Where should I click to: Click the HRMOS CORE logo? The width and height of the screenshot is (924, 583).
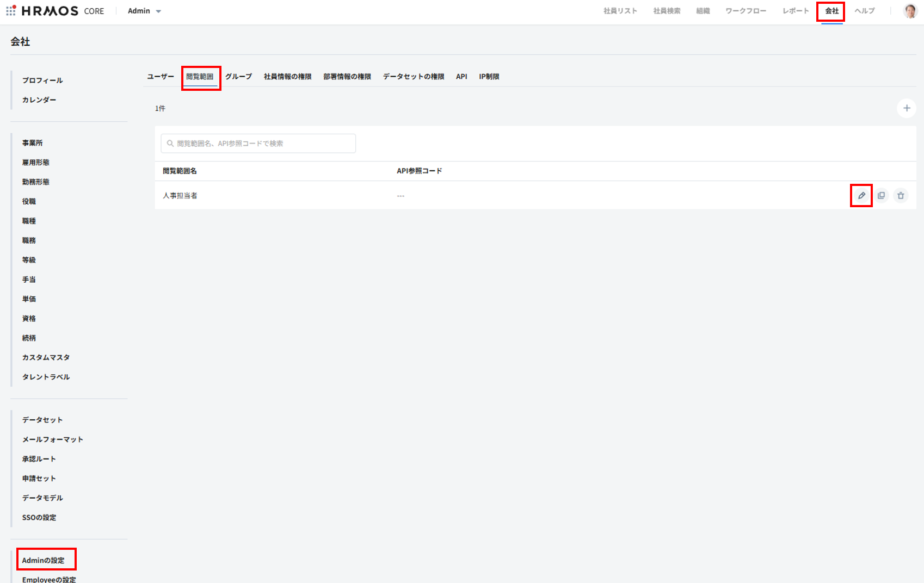coord(63,11)
